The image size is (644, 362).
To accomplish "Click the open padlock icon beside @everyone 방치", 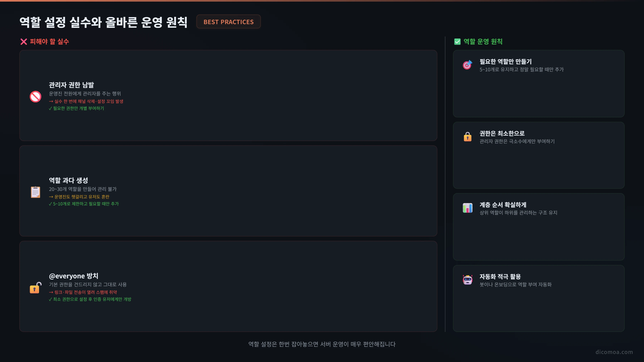I will click(35, 288).
